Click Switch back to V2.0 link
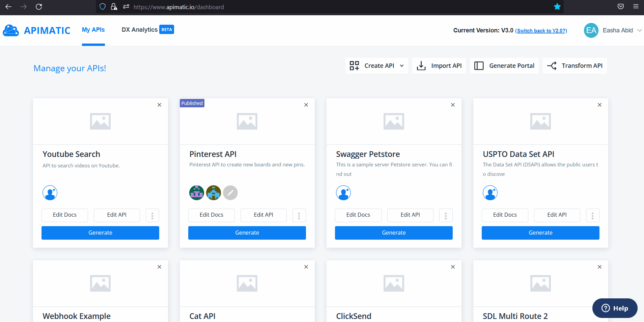The width and height of the screenshot is (644, 322). [541, 30]
